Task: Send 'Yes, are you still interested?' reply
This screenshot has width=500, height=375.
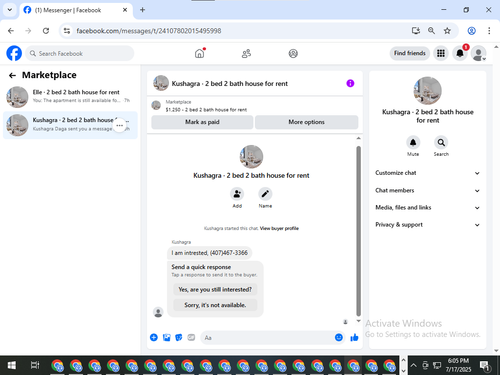Action: pyautogui.click(x=215, y=289)
